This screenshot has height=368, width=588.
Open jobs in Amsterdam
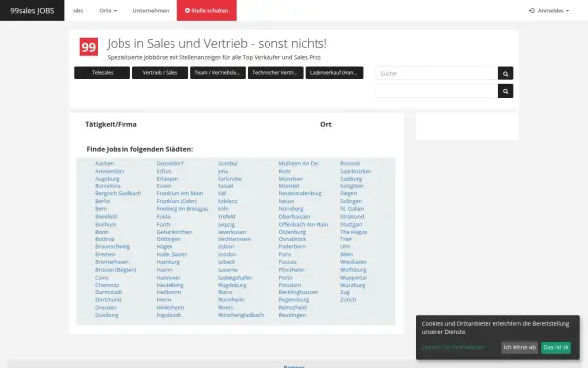(x=110, y=171)
